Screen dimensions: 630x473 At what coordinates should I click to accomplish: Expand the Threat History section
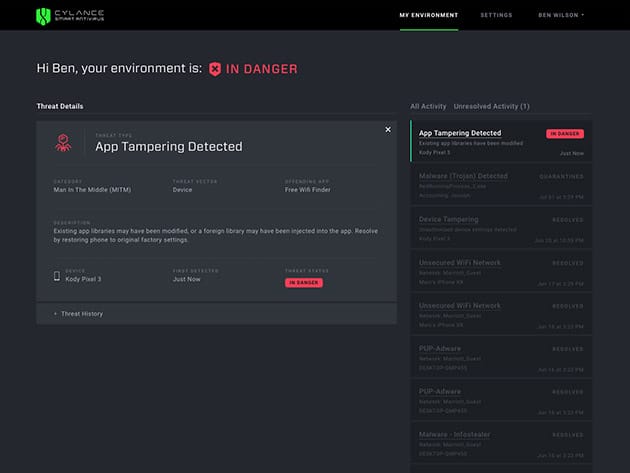(x=81, y=313)
